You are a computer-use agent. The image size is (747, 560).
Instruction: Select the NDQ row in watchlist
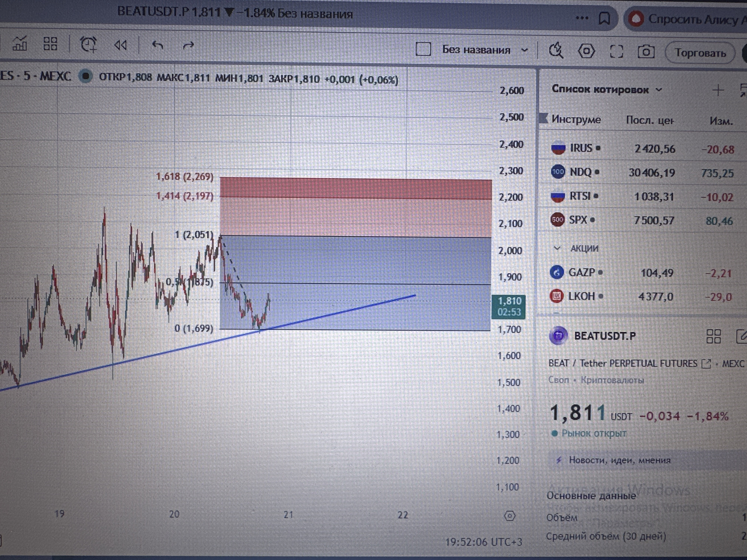pos(642,172)
